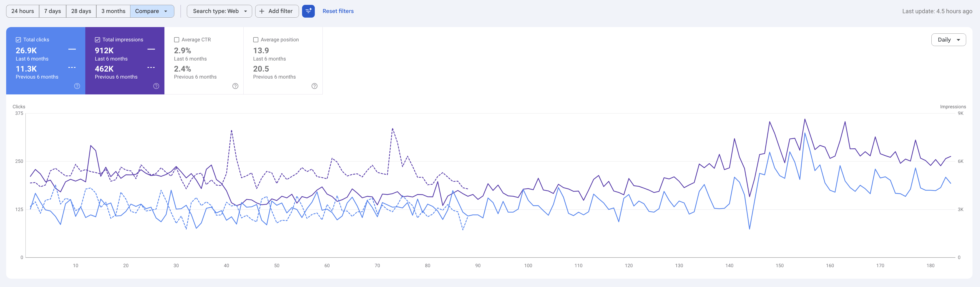Click help icon in Average CTR card
This screenshot has width=980, height=287.
pyautogui.click(x=235, y=86)
